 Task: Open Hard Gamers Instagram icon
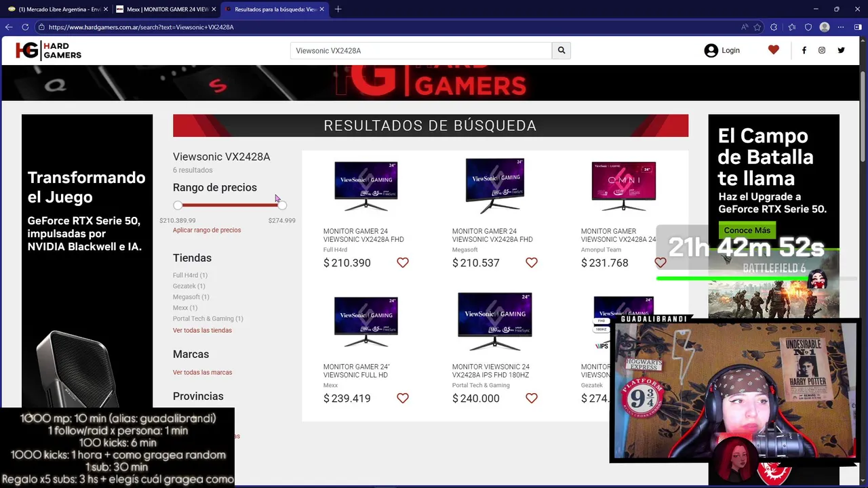point(822,50)
